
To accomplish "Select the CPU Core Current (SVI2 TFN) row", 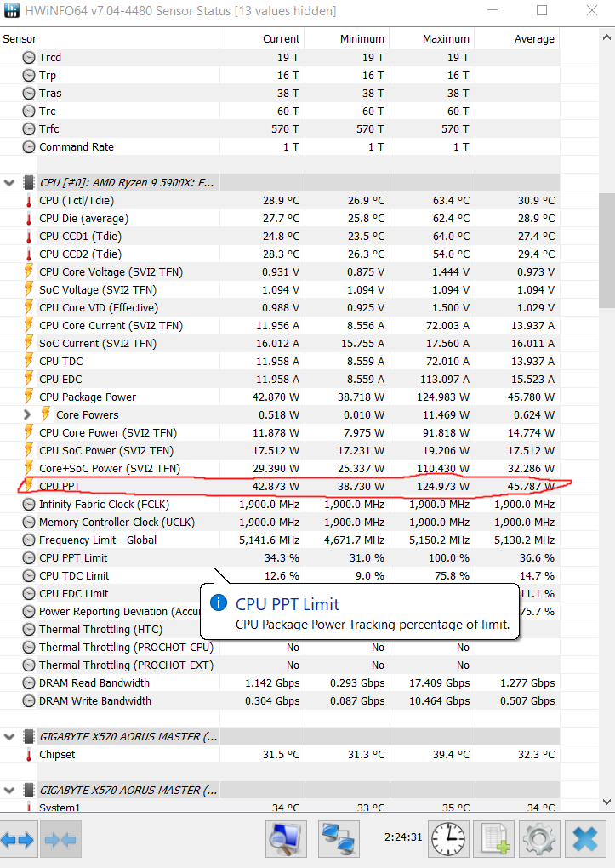I will (x=280, y=325).
